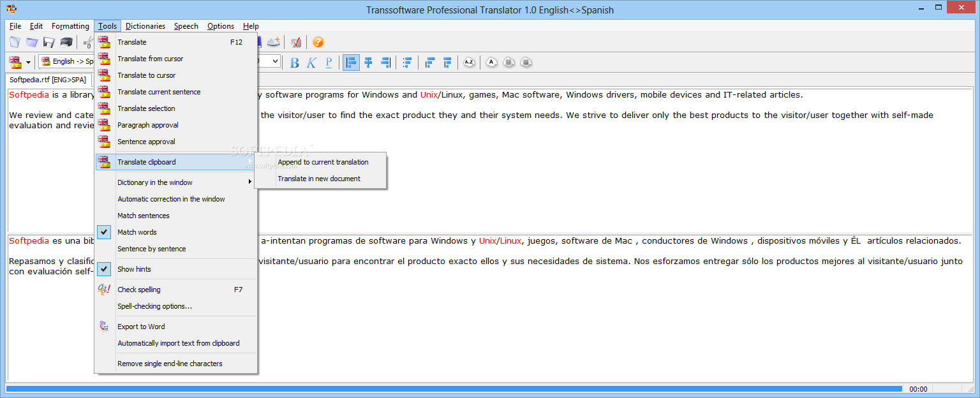The width and height of the screenshot is (980, 398).
Task: Choose Translate current sentence
Action: pos(175,92)
